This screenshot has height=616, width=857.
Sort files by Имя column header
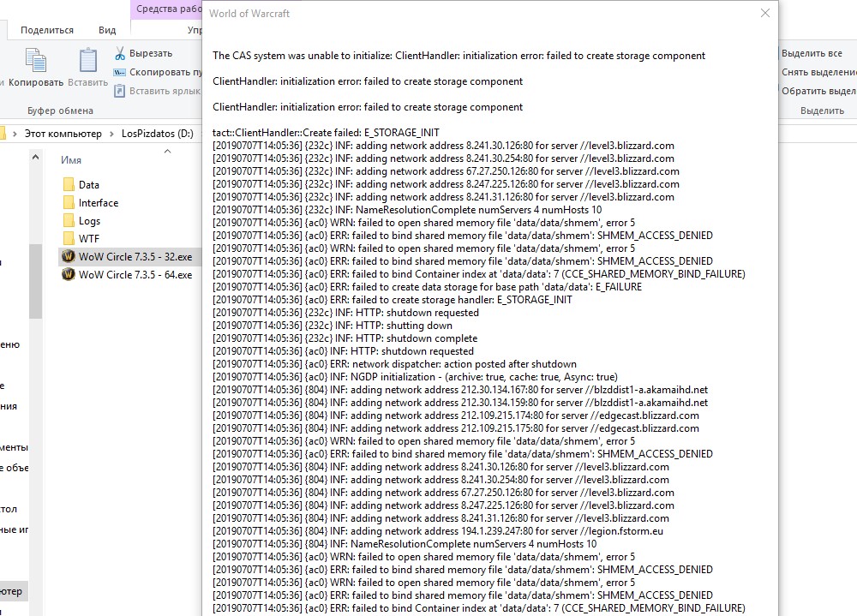pyautogui.click(x=72, y=160)
